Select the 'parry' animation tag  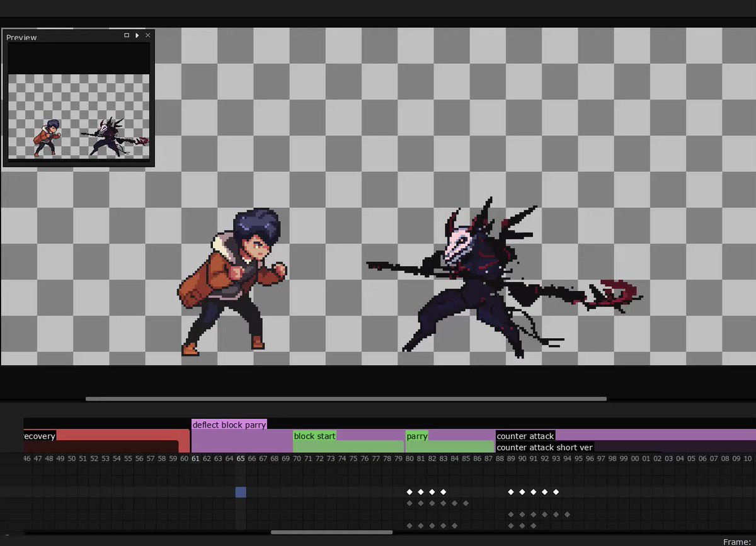click(417, 436)
